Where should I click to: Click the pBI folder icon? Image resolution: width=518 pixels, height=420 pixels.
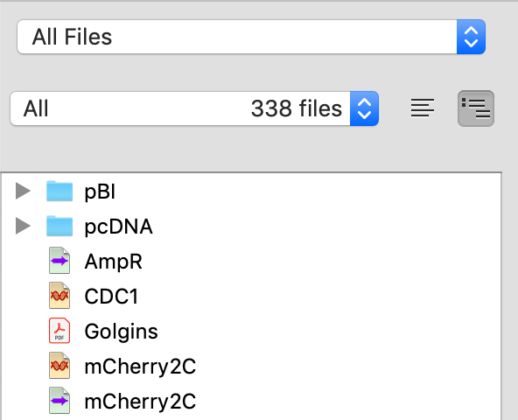coord(59,191)
